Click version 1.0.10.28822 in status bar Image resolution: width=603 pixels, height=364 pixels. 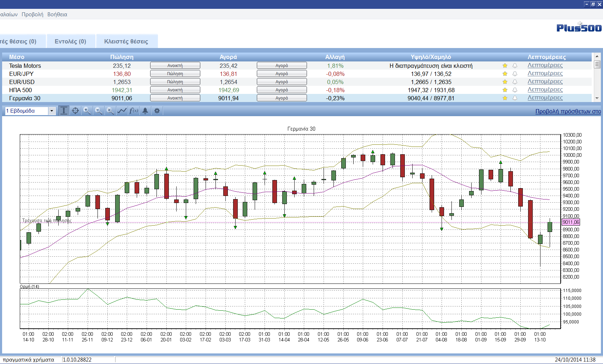click(77, 360)
